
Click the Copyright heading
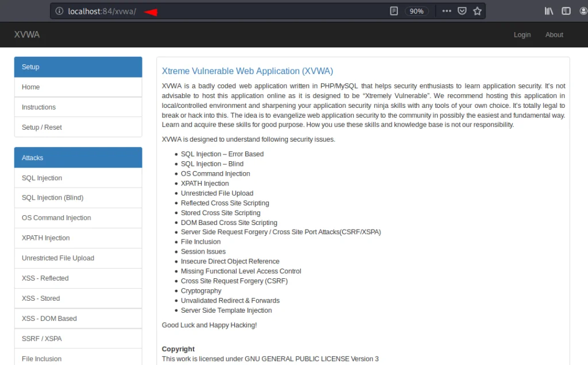click(178, 349)
